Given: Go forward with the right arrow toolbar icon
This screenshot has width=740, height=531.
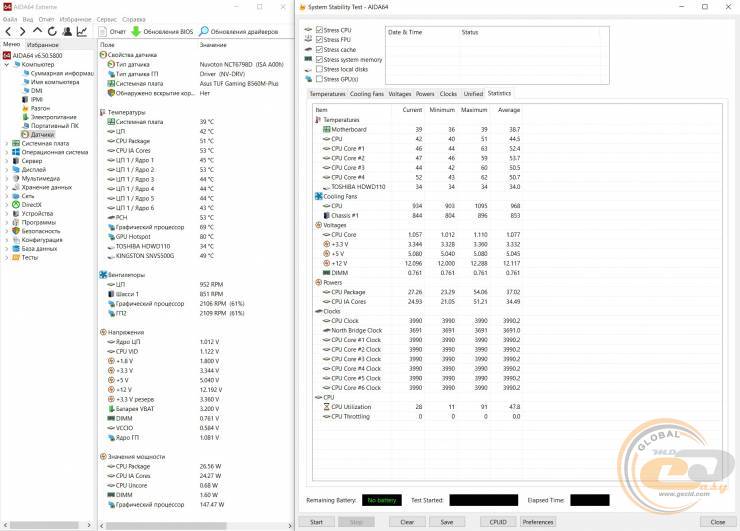Looking at the screenshot, I should click(x=22, y=32).
